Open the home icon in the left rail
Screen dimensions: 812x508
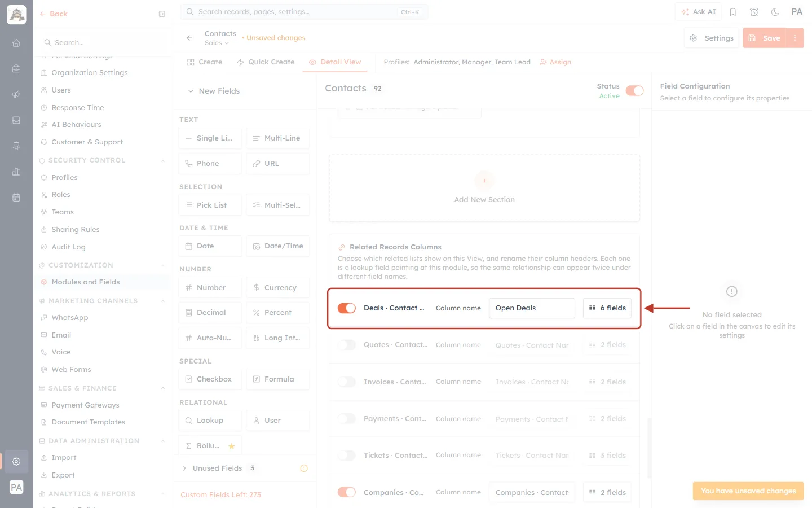[x=16, y=43]
